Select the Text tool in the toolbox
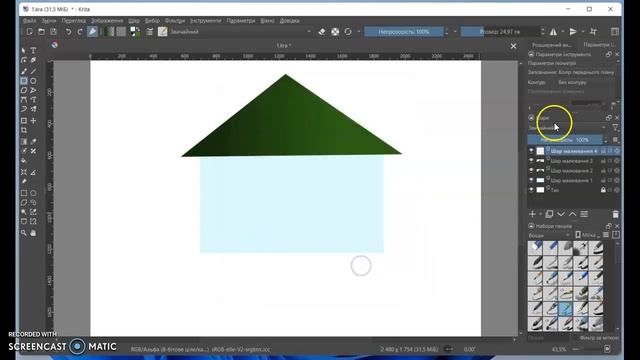Viewport: 640px width, 360px height. pyautogui.click(x=33, y=51)
